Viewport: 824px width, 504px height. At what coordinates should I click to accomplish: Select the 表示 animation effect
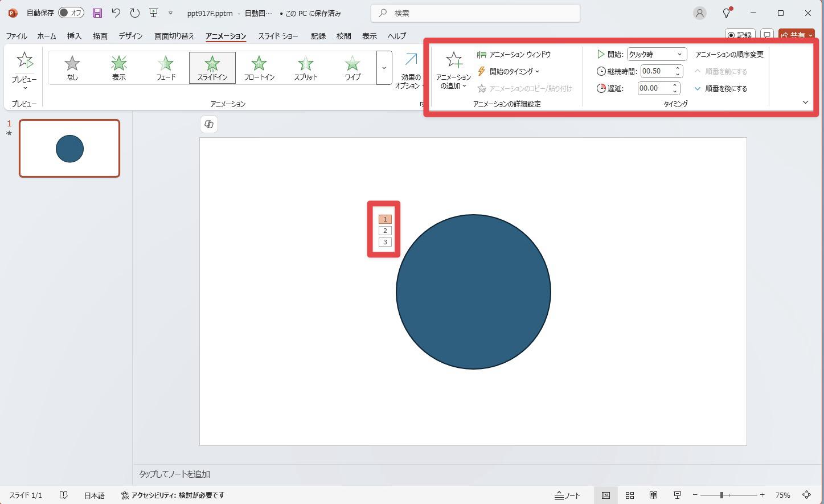[119, 68]
